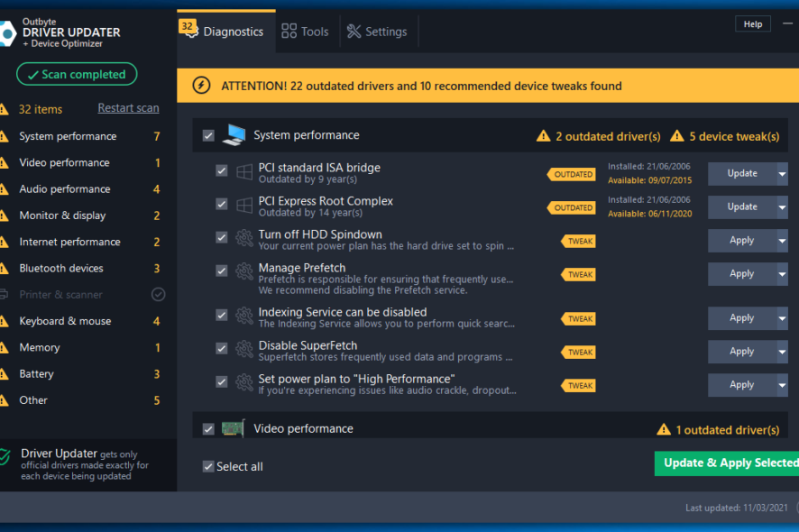
Task: Click Update & Apply Selected button
Action: tap(727, 463)
